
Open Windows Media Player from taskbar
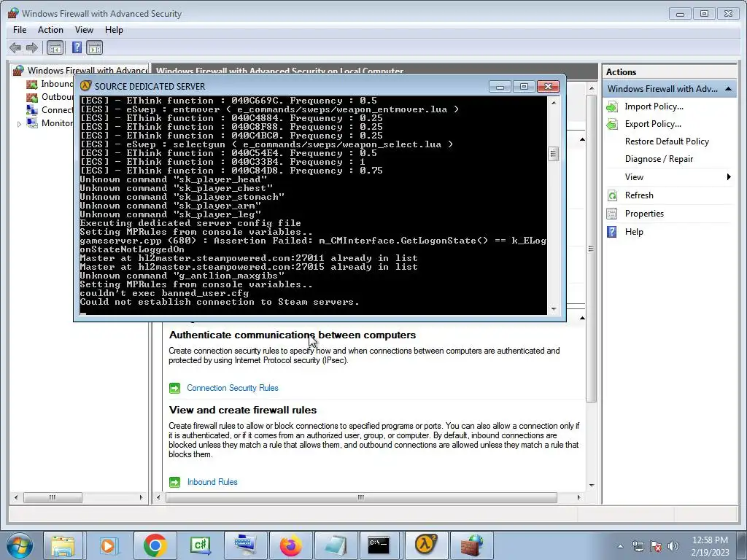point(109,545)
